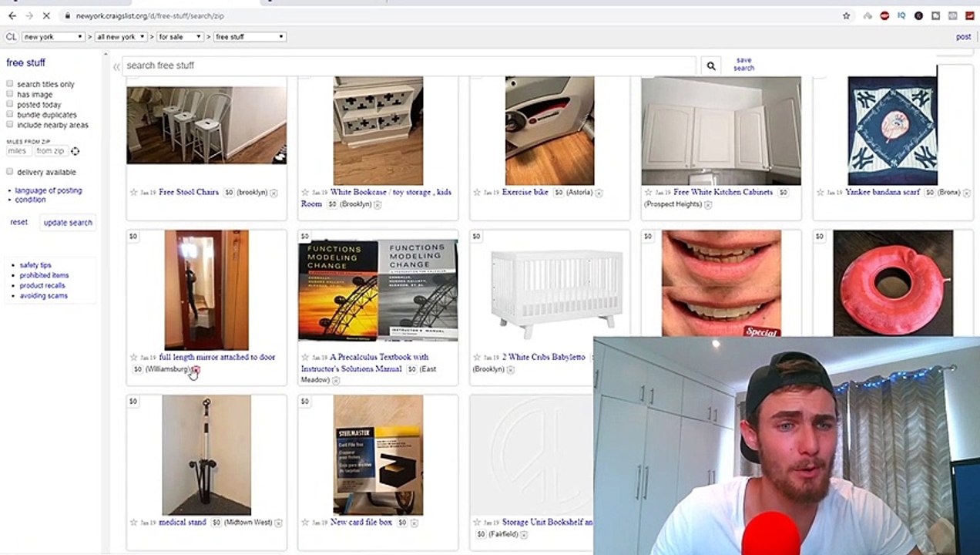Screen dimensions: 980x555
Task: Run search with the magnifier button
Action: coord(711,66)
